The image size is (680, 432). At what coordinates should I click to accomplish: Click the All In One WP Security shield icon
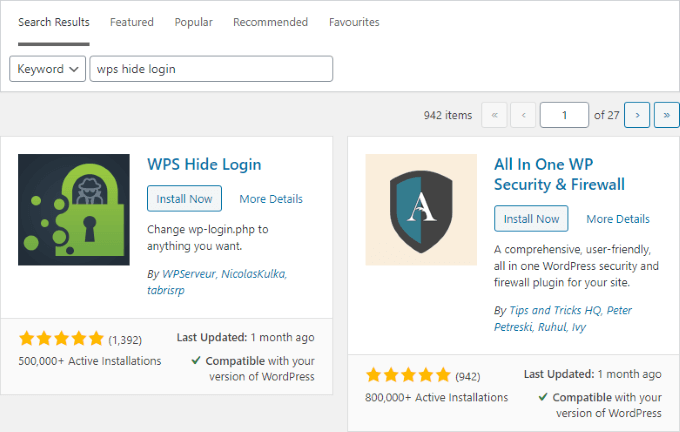tap(421, 209)
